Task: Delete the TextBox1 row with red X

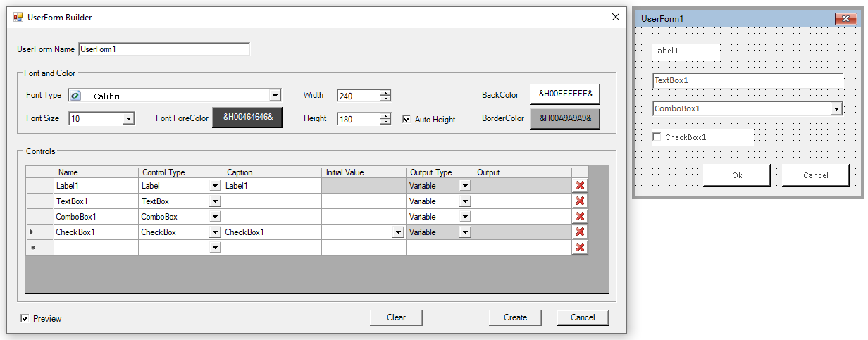Action: point(580,201)
